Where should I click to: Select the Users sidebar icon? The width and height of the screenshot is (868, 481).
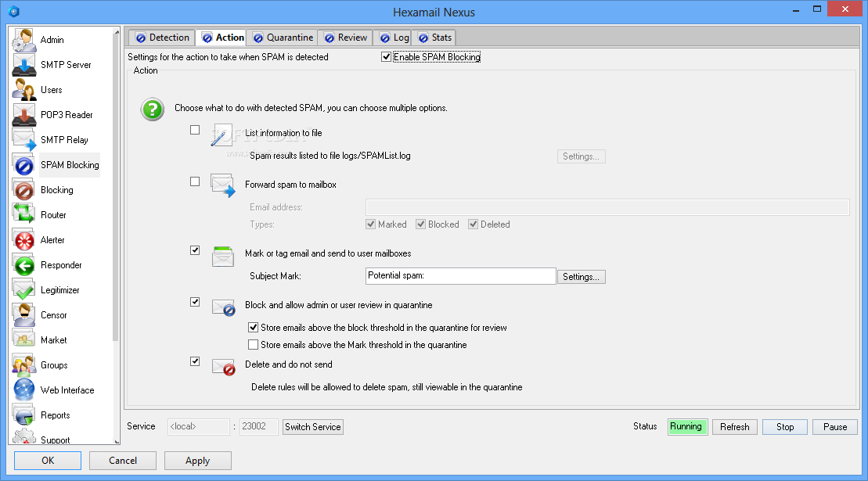tap(24, 90)
